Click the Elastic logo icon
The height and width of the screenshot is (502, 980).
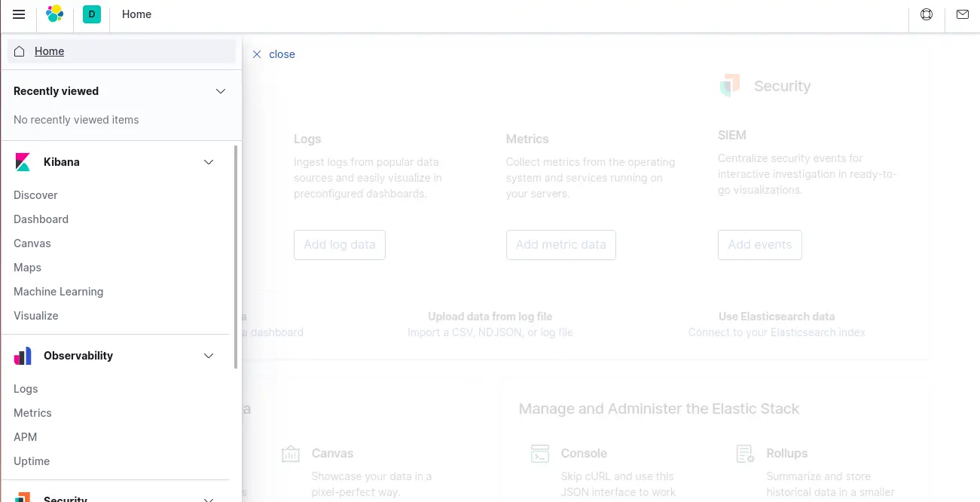pyautogui.click(x=55, y=14)
